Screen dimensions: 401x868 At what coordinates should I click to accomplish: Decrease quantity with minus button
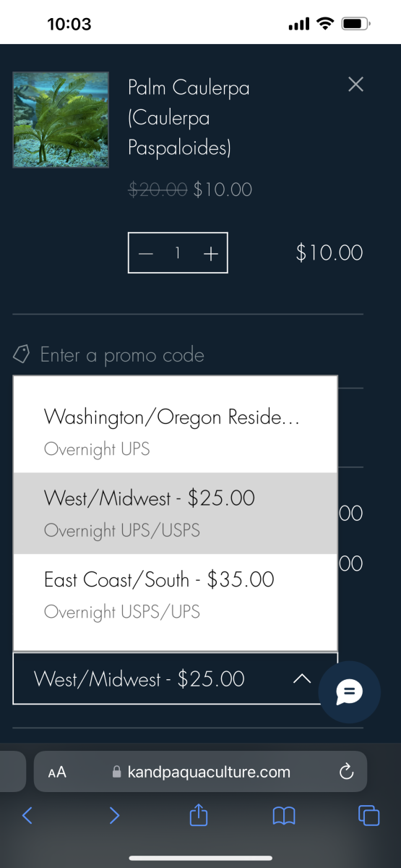pos(146,254)
